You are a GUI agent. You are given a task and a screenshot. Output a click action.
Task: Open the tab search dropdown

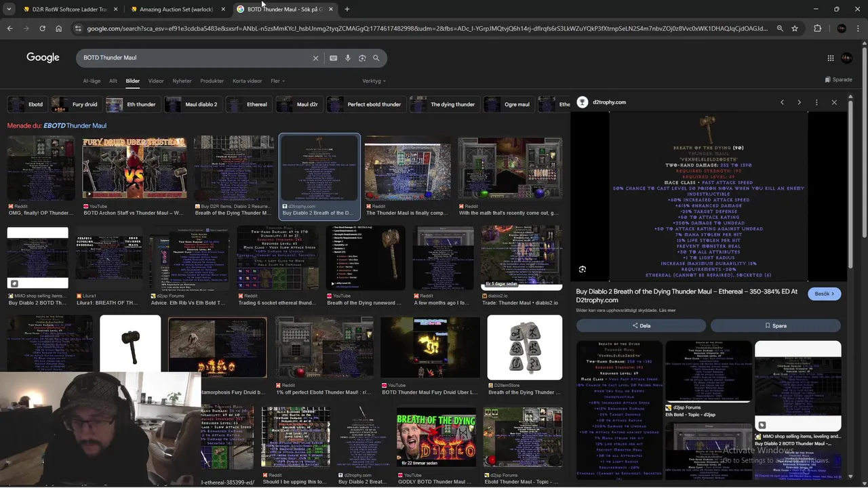pyautogui.click(x=9, y=9)
